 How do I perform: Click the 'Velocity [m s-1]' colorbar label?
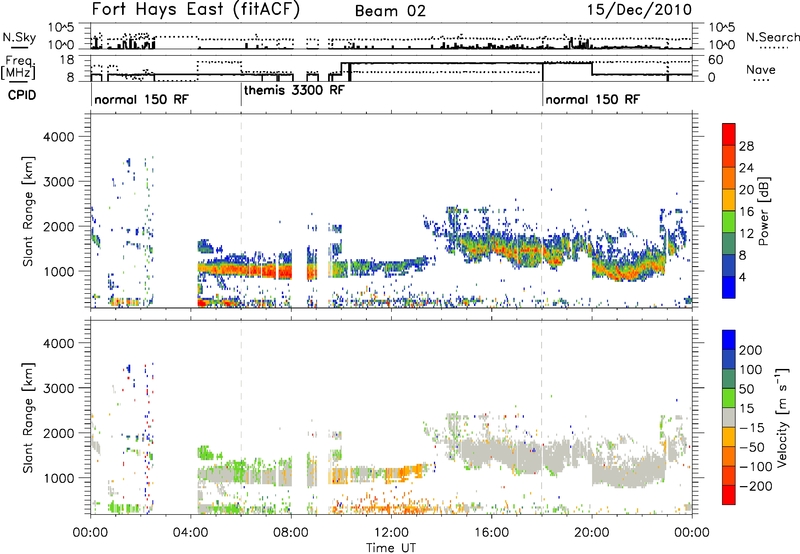click(x=782, y=417)
